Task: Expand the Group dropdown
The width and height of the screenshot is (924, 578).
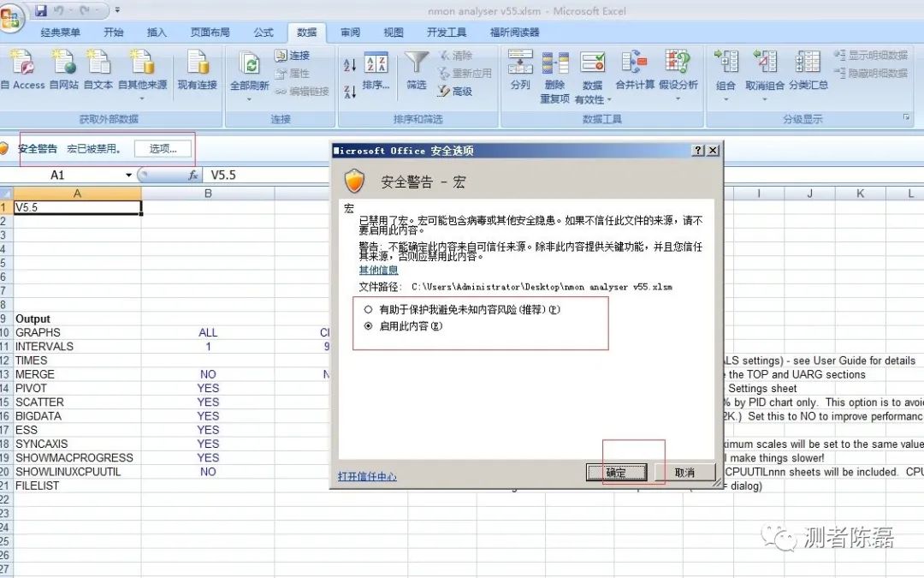Action: click(x=726, y=98)
